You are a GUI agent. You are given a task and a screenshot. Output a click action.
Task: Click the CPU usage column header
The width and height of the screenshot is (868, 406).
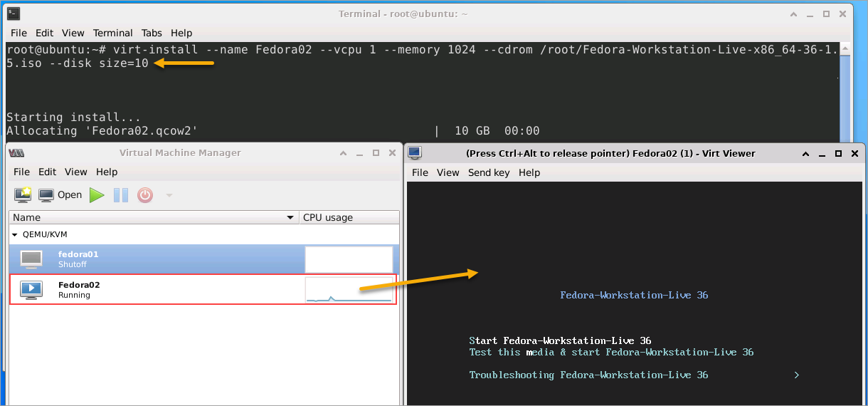point(349,217)
